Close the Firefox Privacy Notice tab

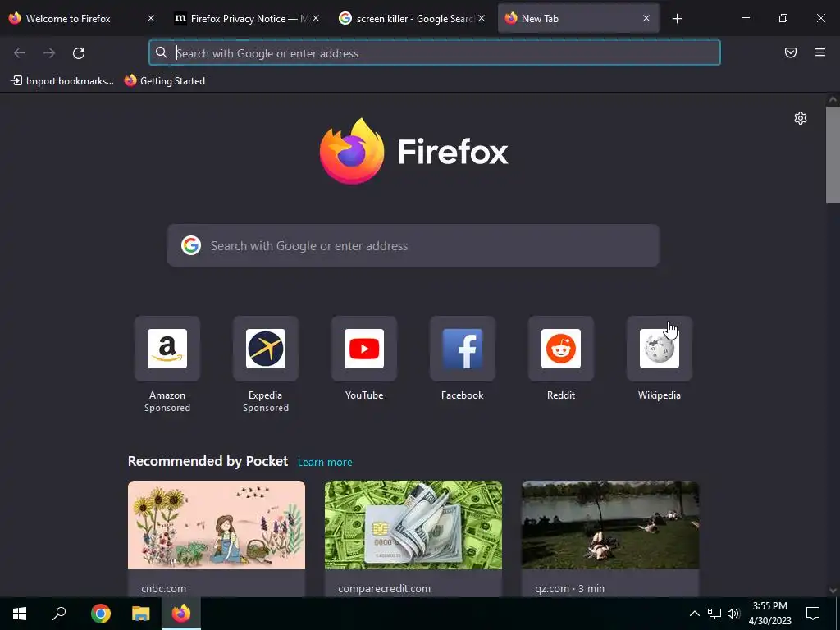pyautogui.click(x=316, y=18)
